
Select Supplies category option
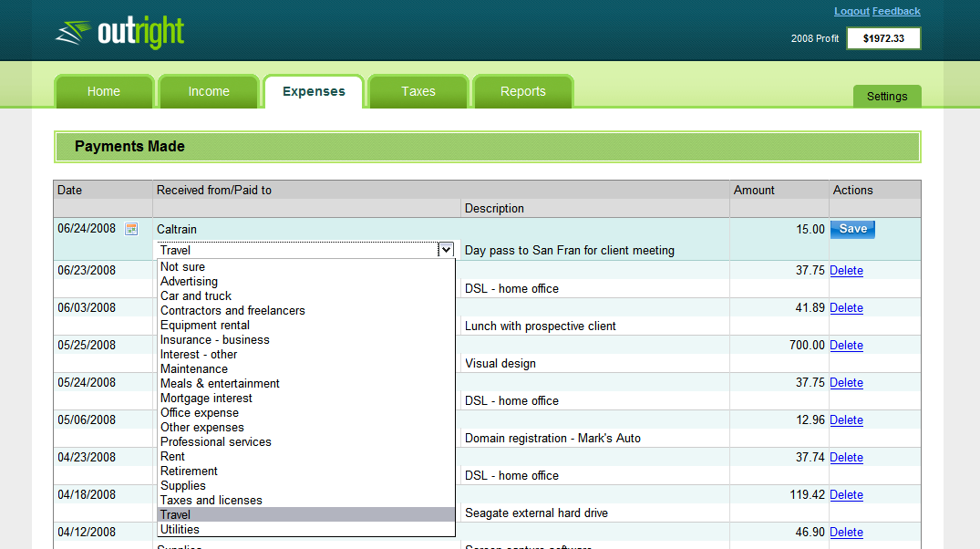tap(305, 486)
